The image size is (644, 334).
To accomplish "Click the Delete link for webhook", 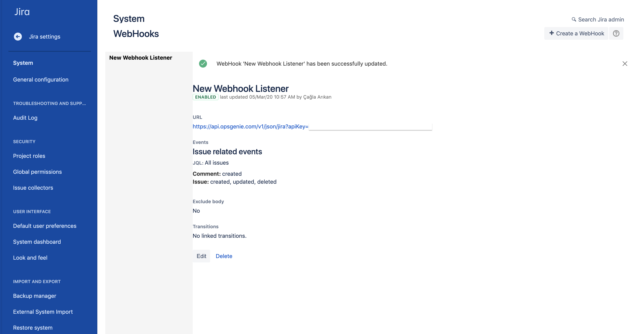I will [224, 256].
